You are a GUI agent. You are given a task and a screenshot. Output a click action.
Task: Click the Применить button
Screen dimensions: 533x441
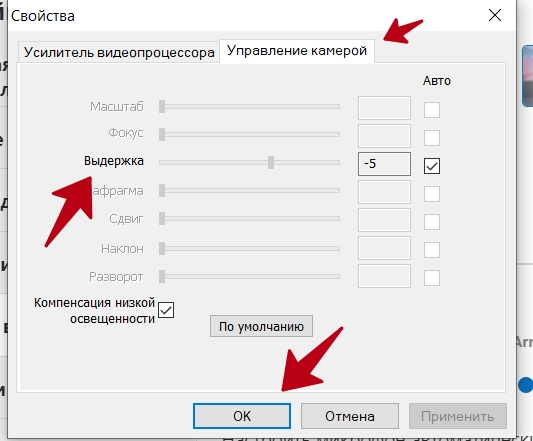458,416
